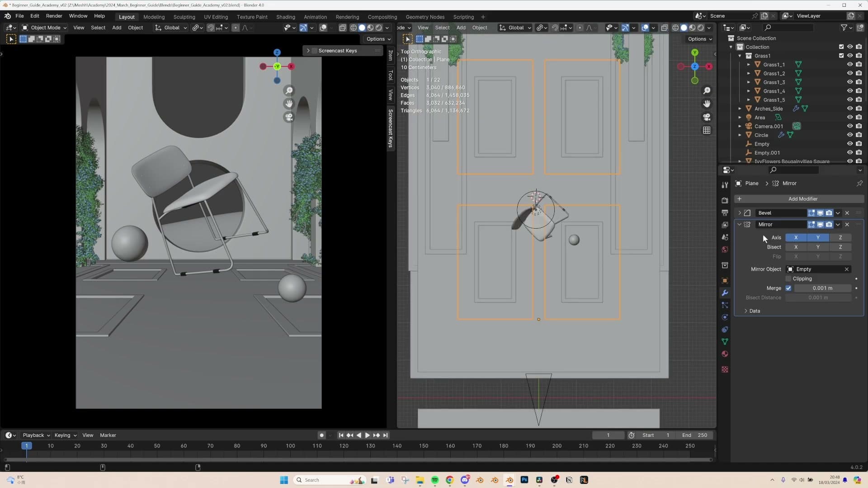Remove the Mirror modifier with X

(847, 225)
